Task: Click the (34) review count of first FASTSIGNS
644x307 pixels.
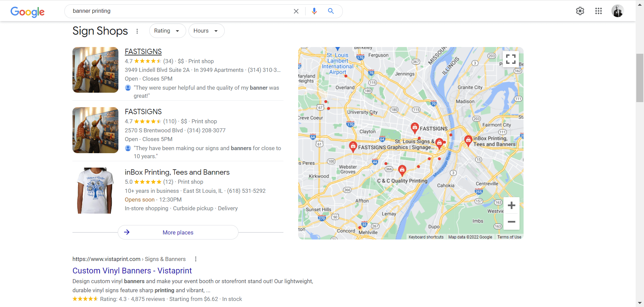Action: tap(168, 61)
